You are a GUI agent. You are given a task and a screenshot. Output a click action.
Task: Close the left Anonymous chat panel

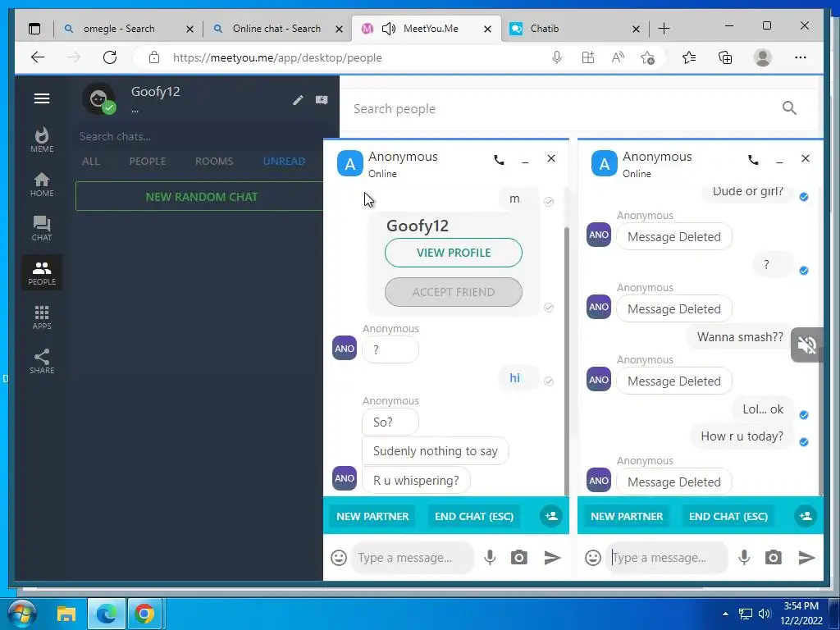pos(551,158)
